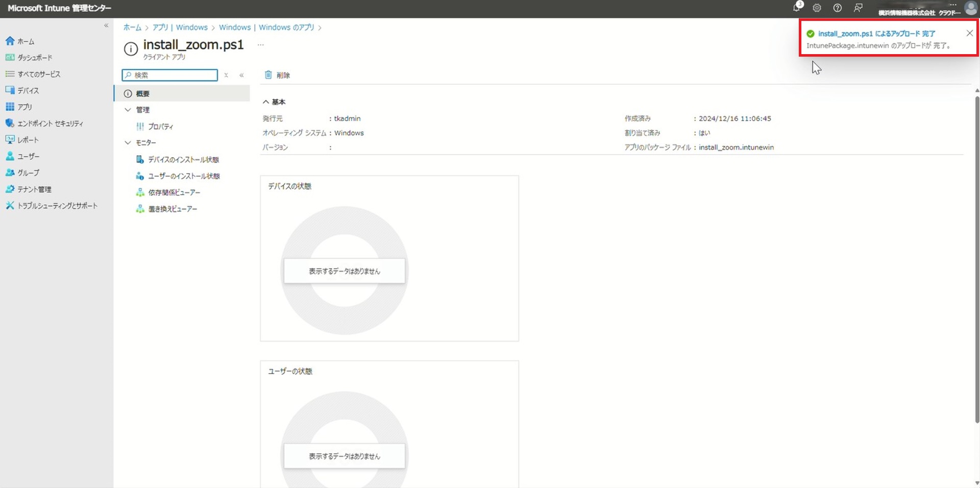Collapse the モニター section chevron

pos(128,142)
